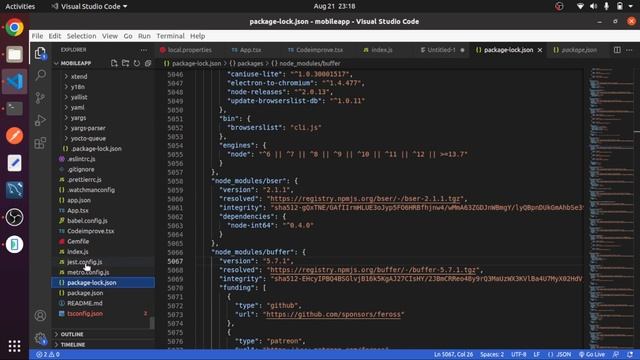Open the Search view in activity bar

pyautogui.click(x=40, y=75)
